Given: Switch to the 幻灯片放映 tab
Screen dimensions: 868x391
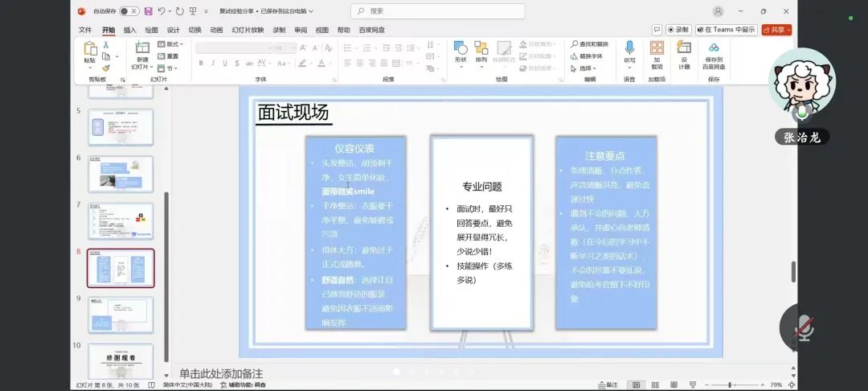Looking at the screenshot, I should [x=248, y=30].
